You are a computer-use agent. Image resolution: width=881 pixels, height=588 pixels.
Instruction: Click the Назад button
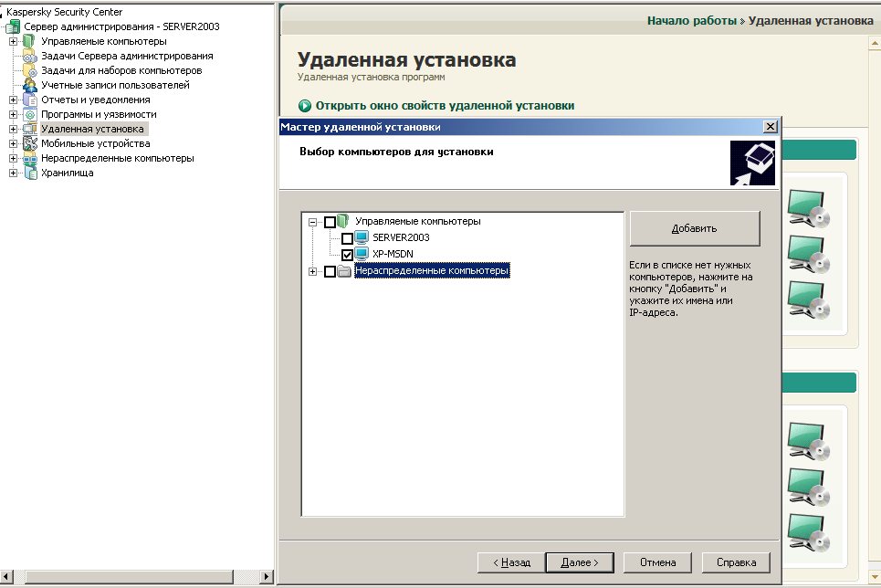click(511, 562)
